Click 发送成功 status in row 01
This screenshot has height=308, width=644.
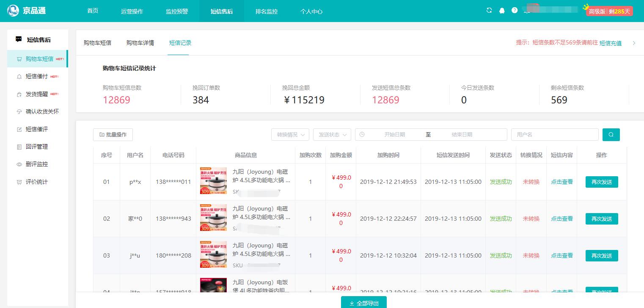[x=501, y=182]
